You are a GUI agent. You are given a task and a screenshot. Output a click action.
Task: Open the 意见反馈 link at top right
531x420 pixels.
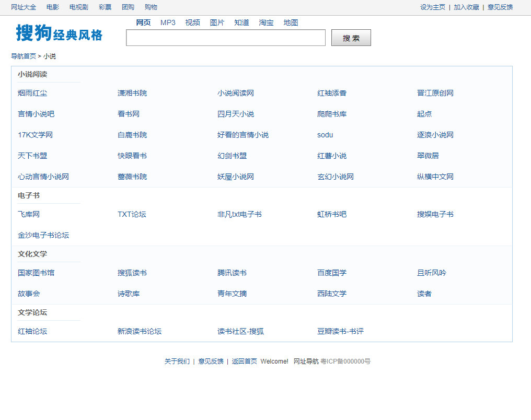(500, 7)
